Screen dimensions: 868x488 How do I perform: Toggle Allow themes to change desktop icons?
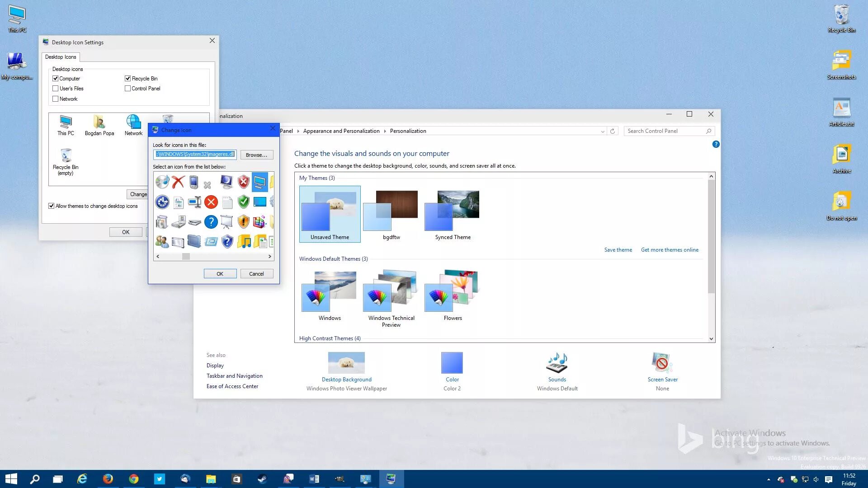point(52,206)
